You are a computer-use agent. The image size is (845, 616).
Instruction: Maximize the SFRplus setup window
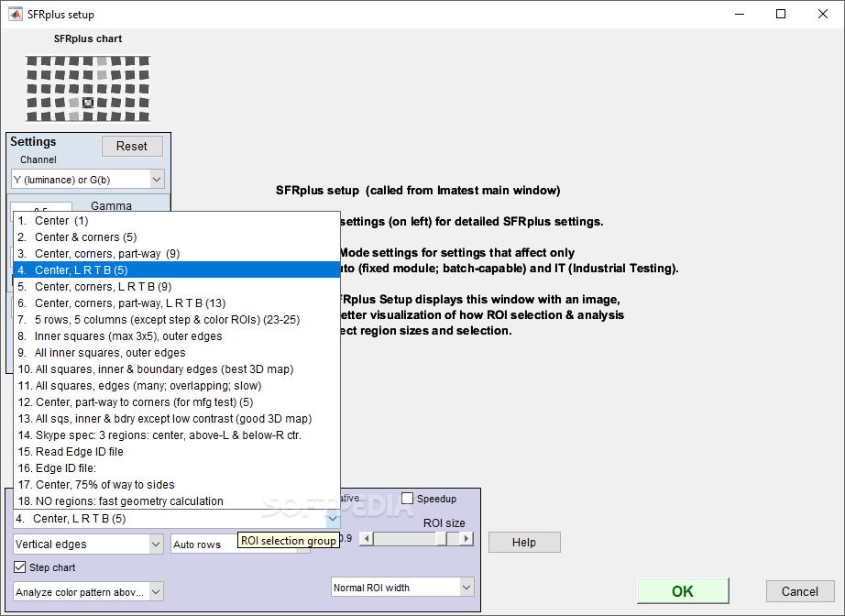click(x=780, y=14)
